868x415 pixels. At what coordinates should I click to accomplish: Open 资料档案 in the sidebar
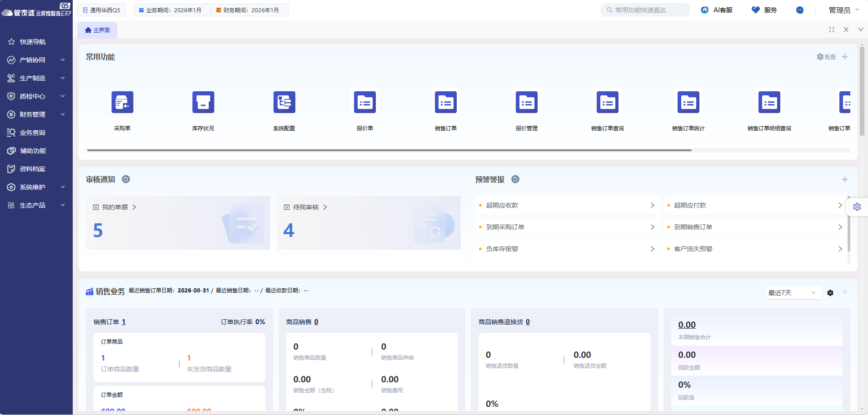coord(36,169)
